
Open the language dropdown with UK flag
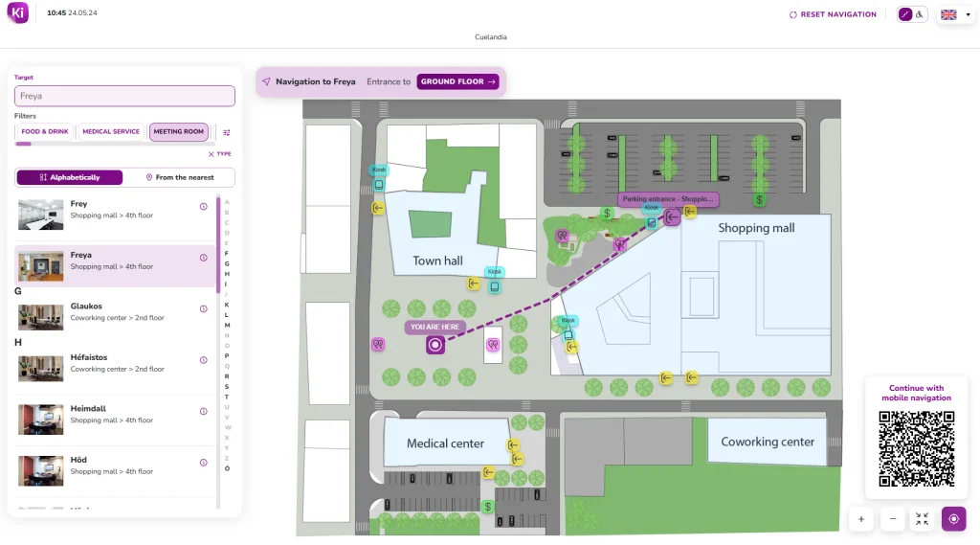click(955, 14)
